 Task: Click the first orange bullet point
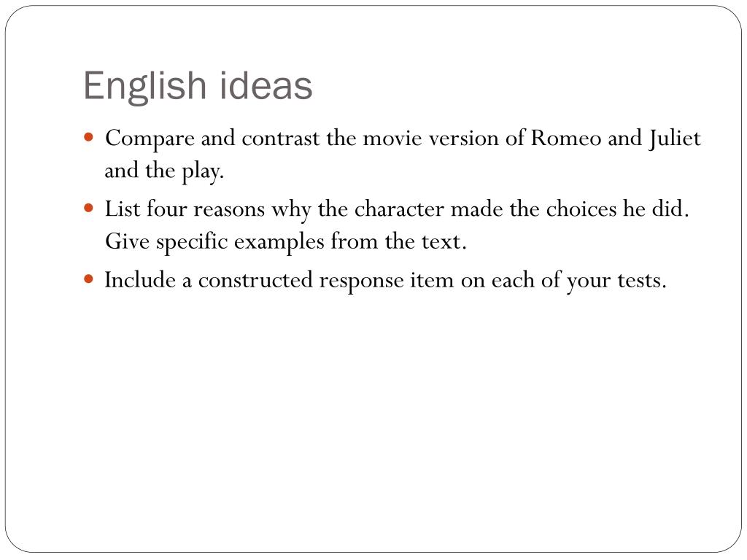point(88,138)
